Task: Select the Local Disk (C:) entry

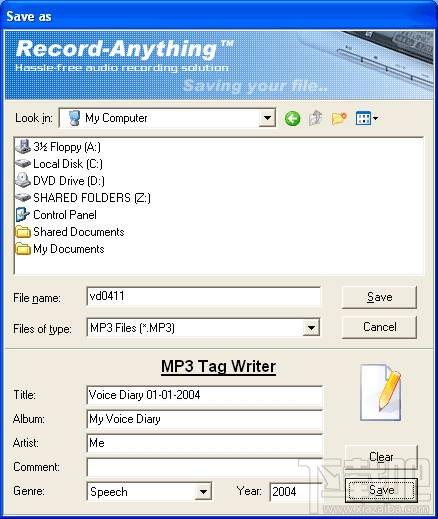Action: tap(59, 164)
